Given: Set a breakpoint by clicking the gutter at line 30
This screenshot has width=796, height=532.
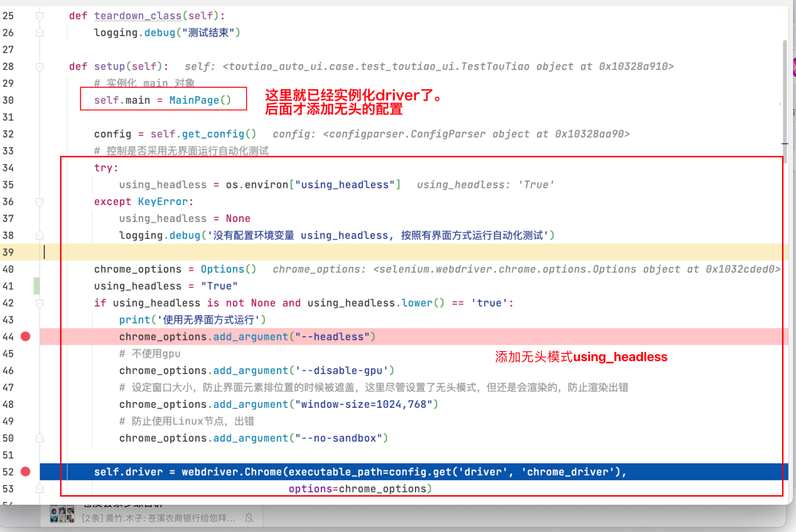Looking at the screenshot, I should 25,100.
